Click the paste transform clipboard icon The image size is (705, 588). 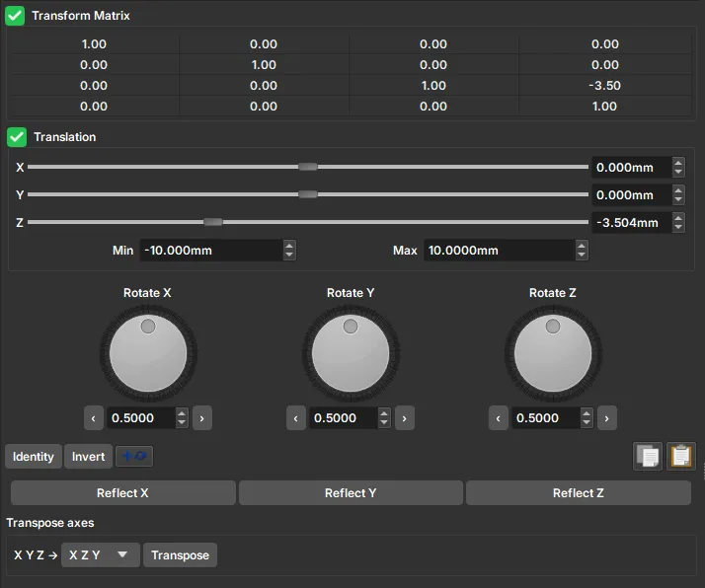tap(681, 457)
